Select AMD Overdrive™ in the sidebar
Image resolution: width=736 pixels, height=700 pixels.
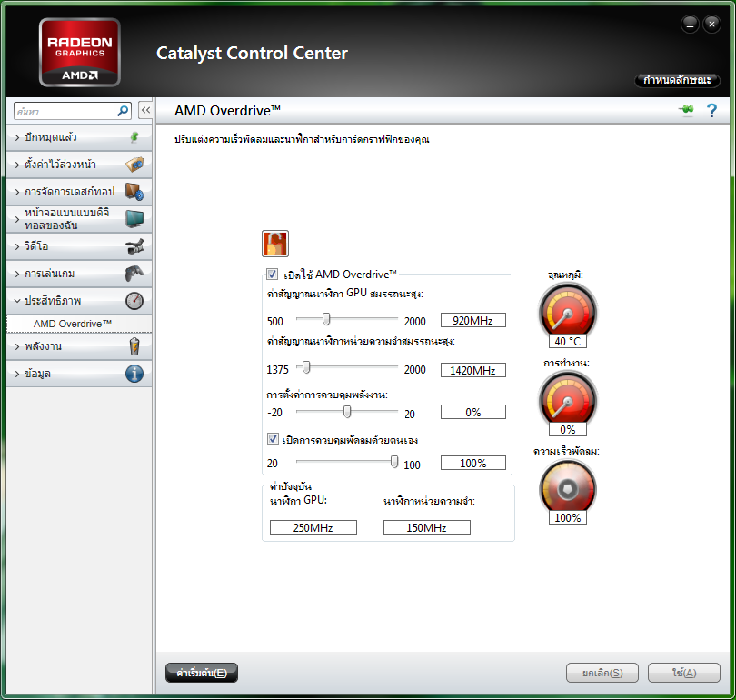point(79,324)
